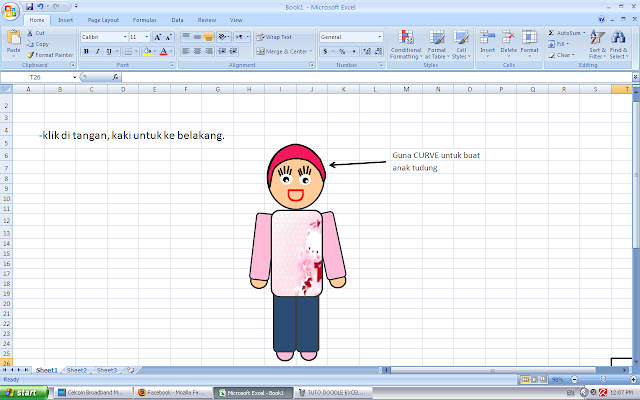Switch to the Formulas tab

coord(144,20)
